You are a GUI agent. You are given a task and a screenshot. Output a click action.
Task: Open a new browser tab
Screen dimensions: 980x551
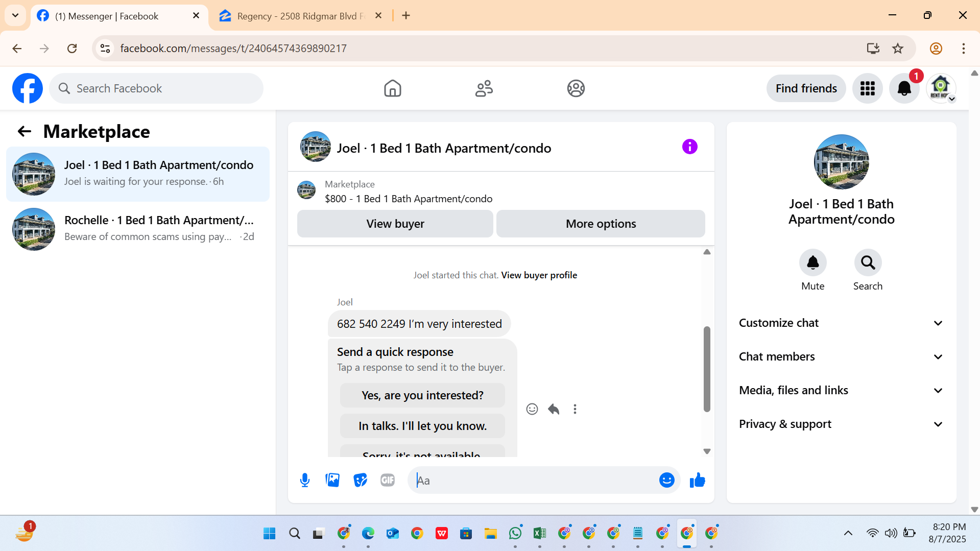[x=406, y=16]
